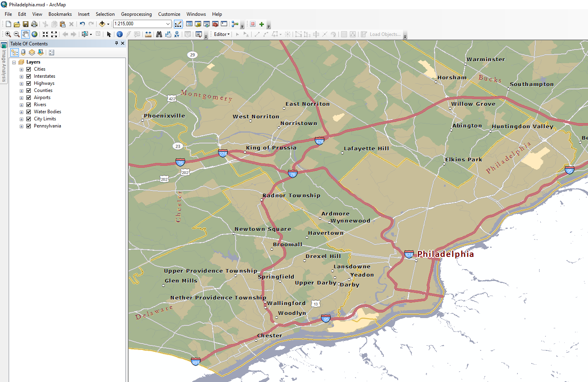Open the ModelBuilder window

[235, 24]
